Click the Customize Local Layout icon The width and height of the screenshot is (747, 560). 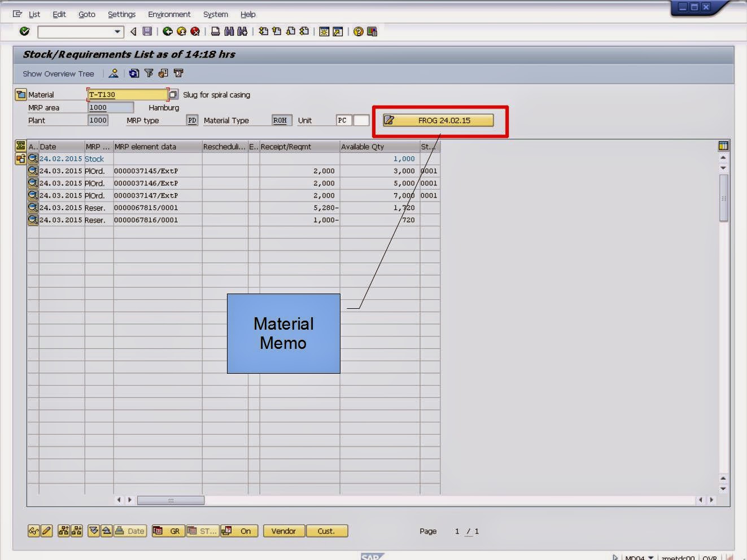(x=372, y=32)
